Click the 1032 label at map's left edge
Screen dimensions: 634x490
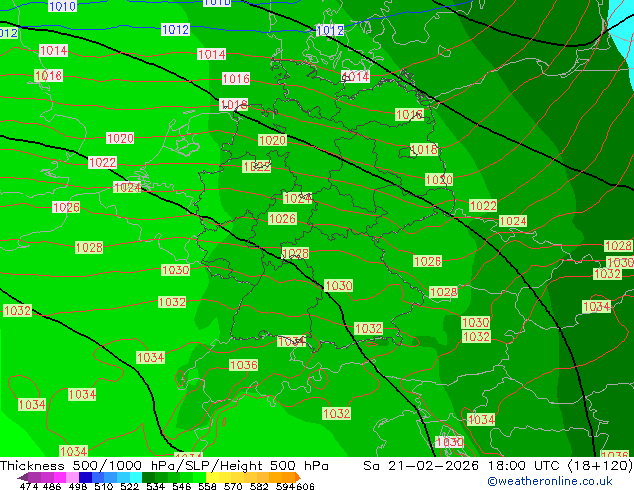[x=17, y=310]
